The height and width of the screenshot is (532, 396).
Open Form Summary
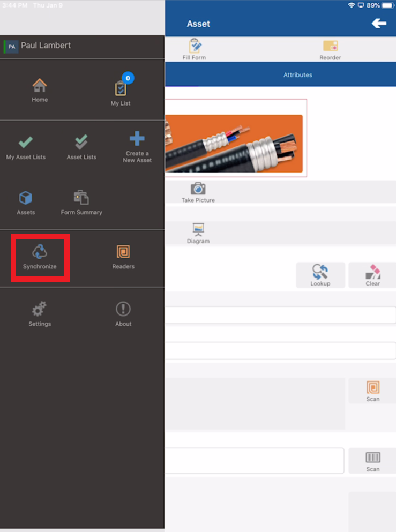81,203
